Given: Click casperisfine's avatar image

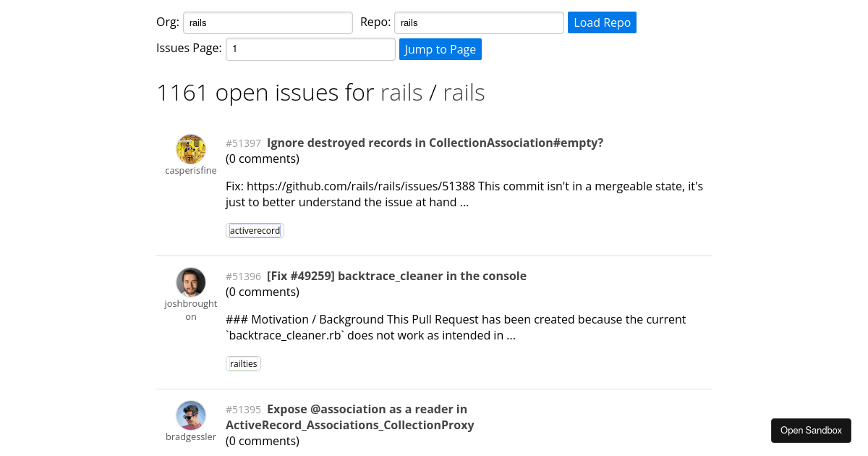Looking at the screenshot, I should pos(191,148).
